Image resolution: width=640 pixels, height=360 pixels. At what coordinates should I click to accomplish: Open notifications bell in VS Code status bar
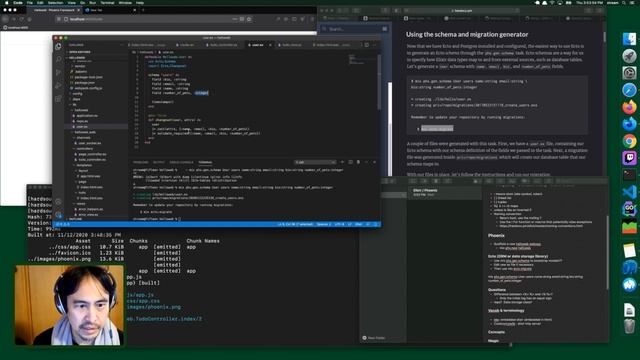tap(376, 224)
